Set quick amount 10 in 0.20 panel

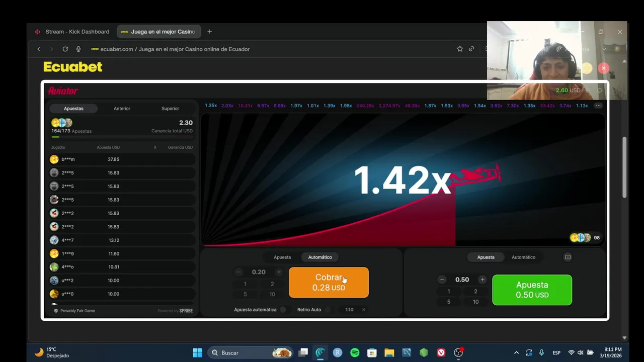[272, 294]
